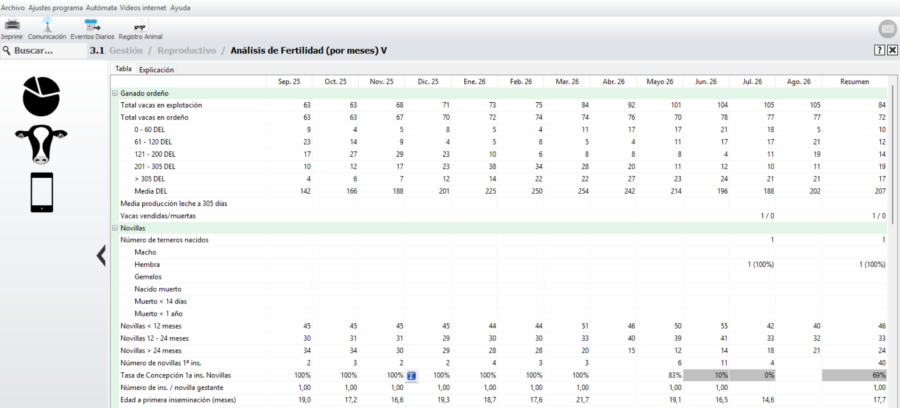Image resolution: width=900 pixels, height=408 pixels.
Task: Open Registro Animal toolbar icon
Action: [x=140, y=26]
